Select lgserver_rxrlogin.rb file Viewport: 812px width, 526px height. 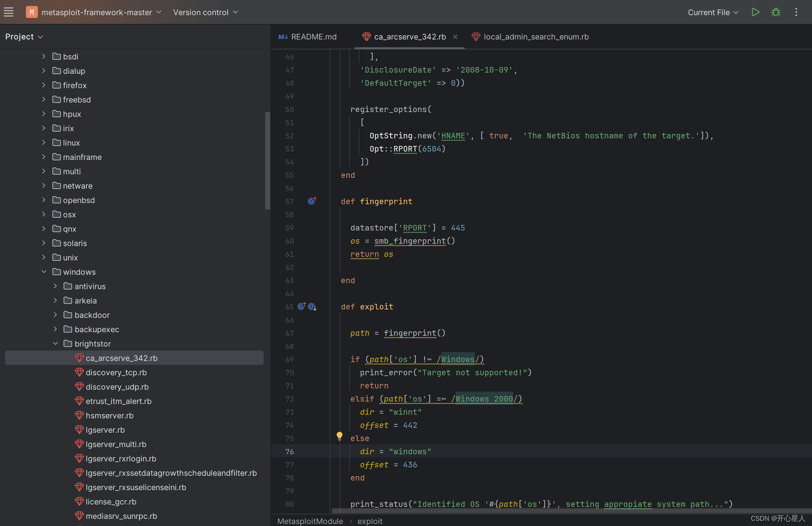[x=121, y=458]
